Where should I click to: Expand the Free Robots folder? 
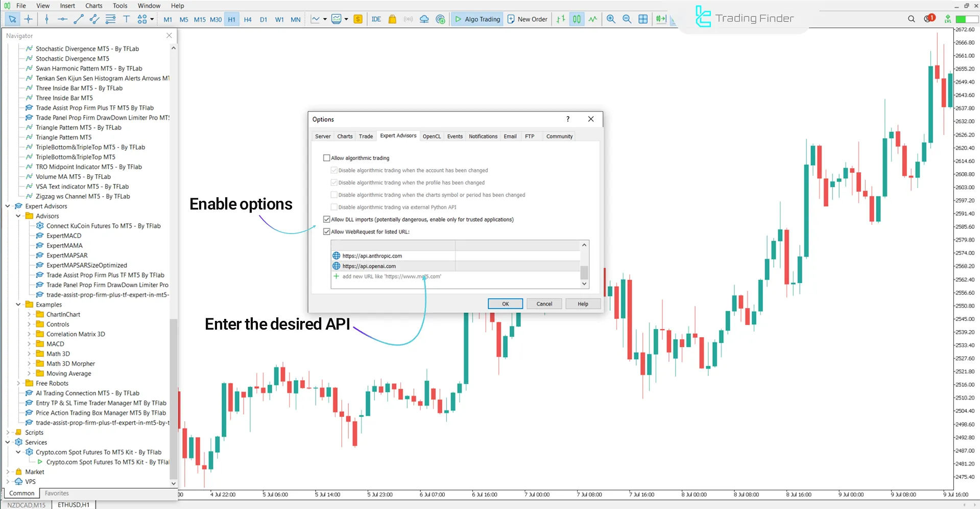pos(18,383)
